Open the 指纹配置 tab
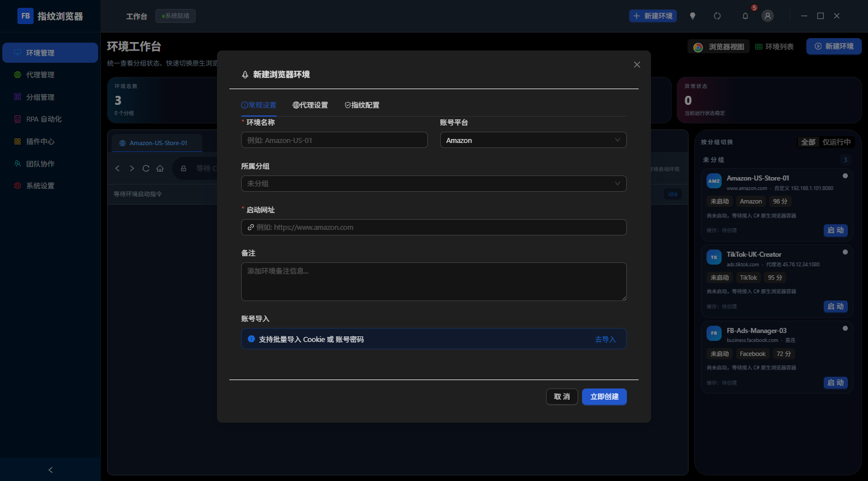 pos(362,105)
